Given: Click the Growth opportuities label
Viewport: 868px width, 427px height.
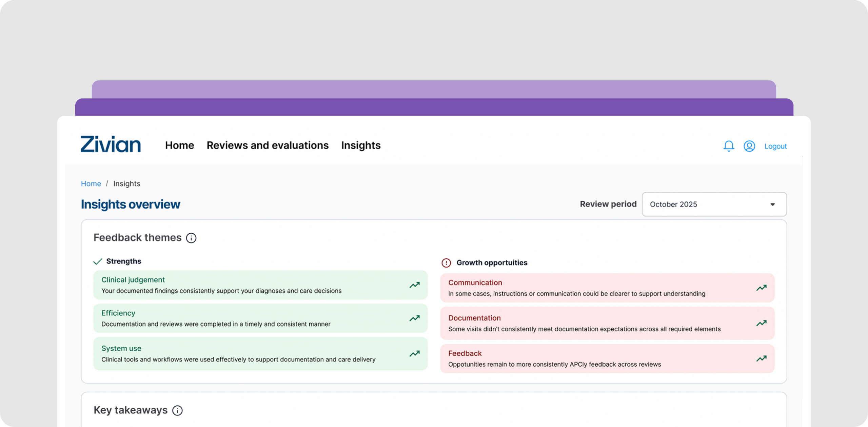Looking at the screenshot, I should [492, 263].
